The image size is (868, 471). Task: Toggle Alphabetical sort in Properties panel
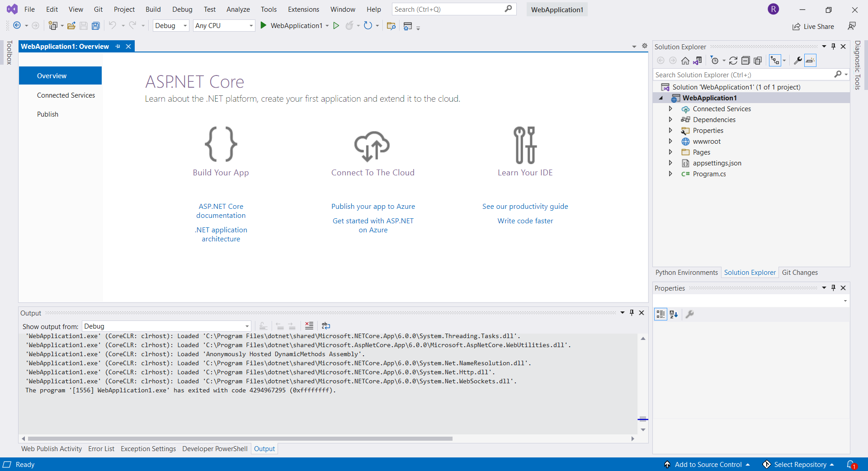(674, 314)
